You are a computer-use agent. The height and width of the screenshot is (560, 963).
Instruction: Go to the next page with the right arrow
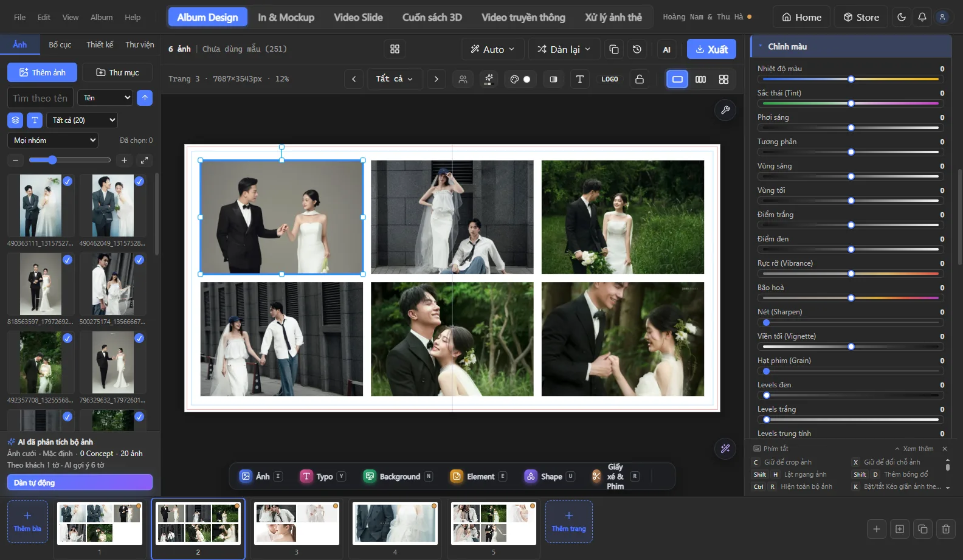pyautogui.click(x=436, y=79)
